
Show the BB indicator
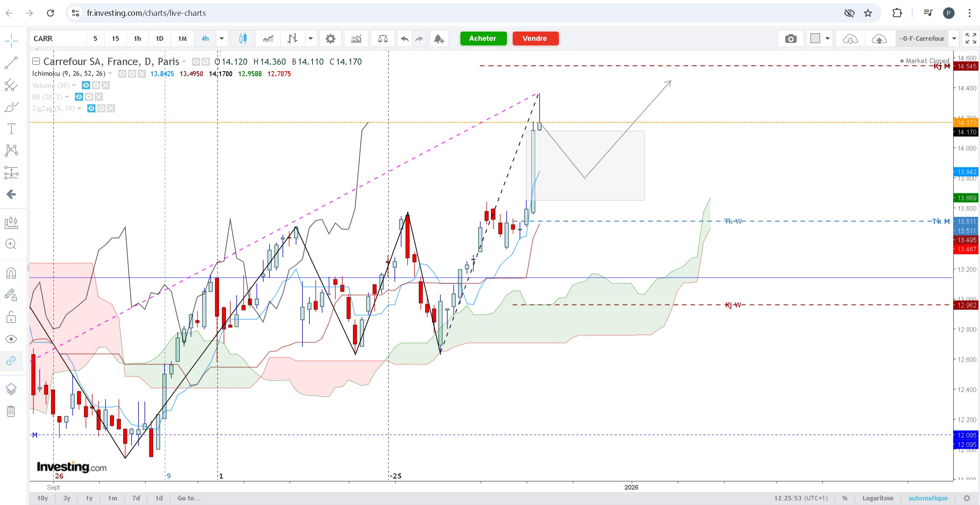pyautogui.click(x=79, y=97)
